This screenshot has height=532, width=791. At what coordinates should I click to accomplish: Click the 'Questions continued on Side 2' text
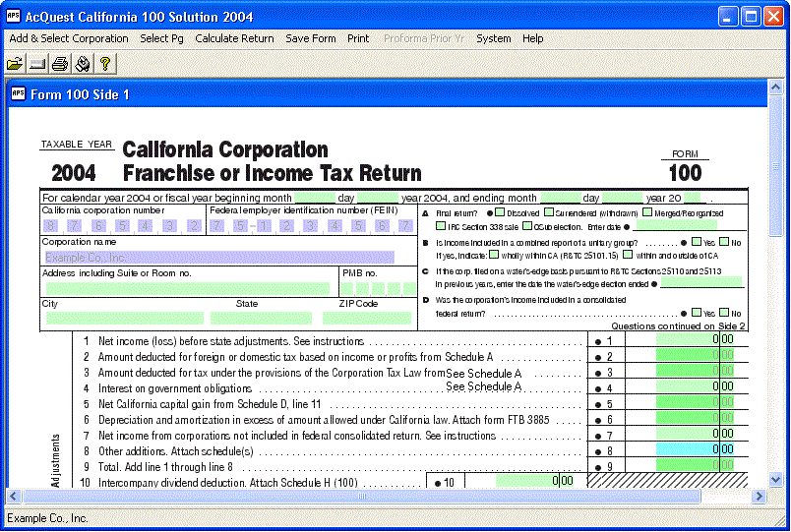tap(678, 326)
